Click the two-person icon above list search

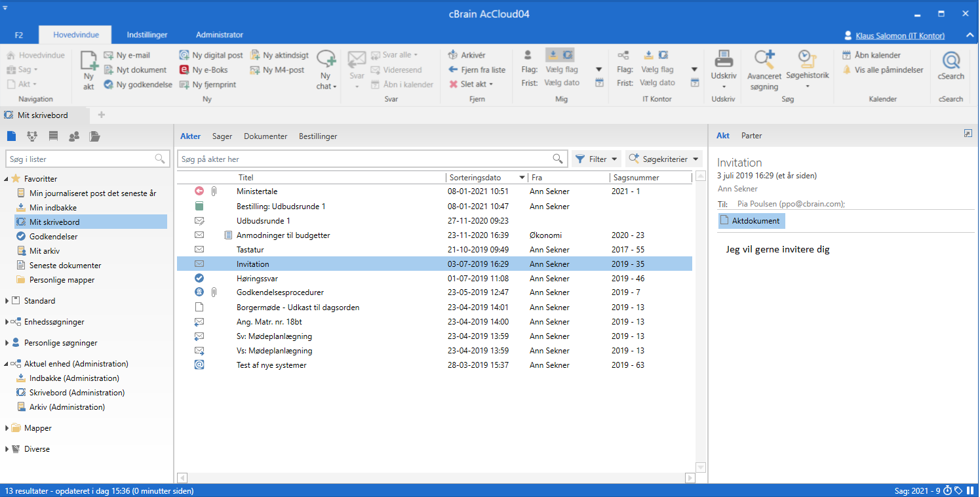[74, 136]
